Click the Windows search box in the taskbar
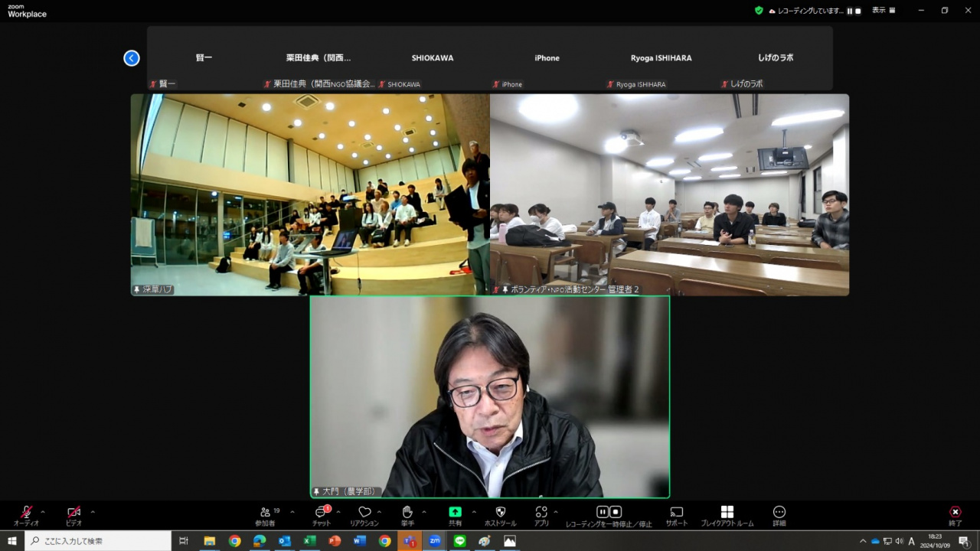Screen dimensions: 980x551 coord(98,541)
